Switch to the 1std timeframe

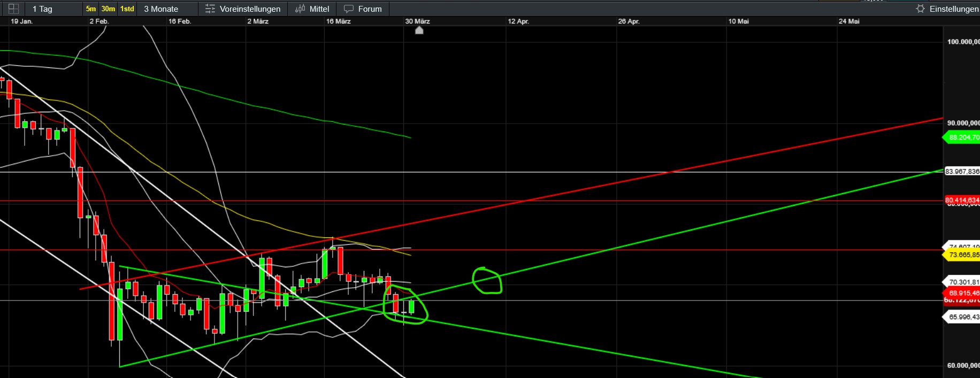[x=127, y=9]
